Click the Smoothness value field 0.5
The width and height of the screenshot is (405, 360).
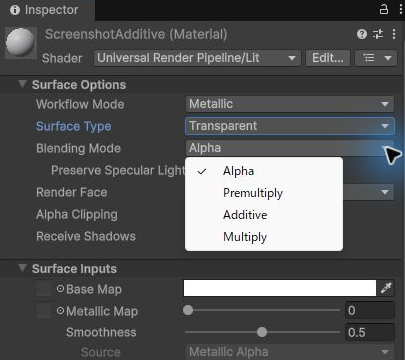(370, 332)
